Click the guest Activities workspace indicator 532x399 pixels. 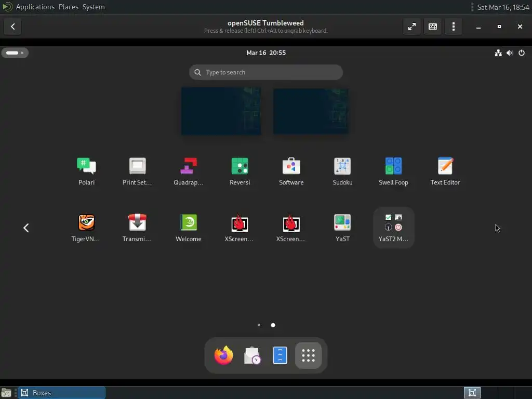pyautogui.click(x=15, y=52)
